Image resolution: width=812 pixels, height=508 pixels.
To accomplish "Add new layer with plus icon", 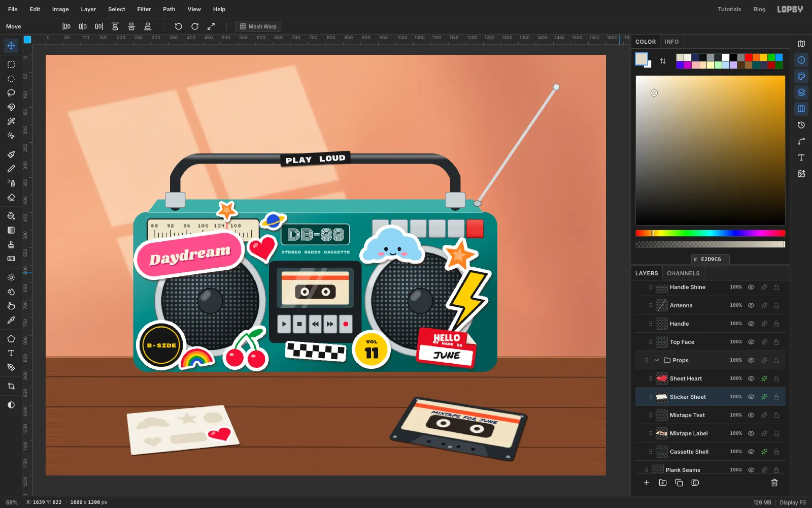I will [647, 483].
